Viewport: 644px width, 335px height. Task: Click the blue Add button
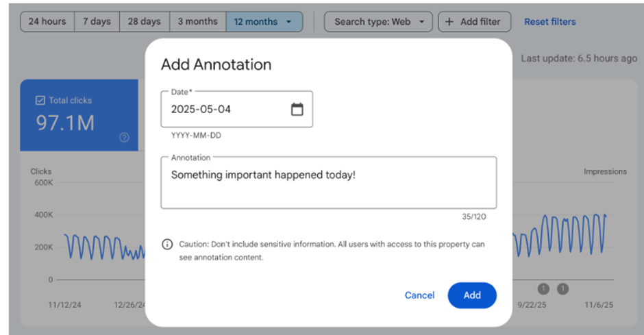(471, 295)
